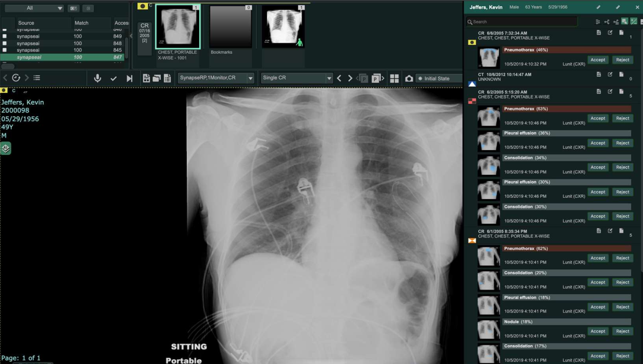This screenshot has width=643, height=364.
Task: Click the Source column header
Action: pyautogui.click(x=26, y=23)
